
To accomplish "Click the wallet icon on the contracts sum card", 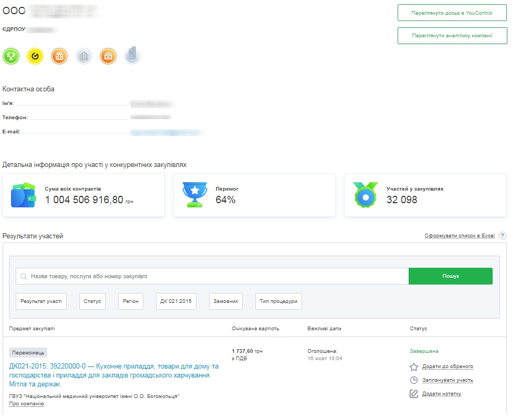I will click(x=23, y=195).
